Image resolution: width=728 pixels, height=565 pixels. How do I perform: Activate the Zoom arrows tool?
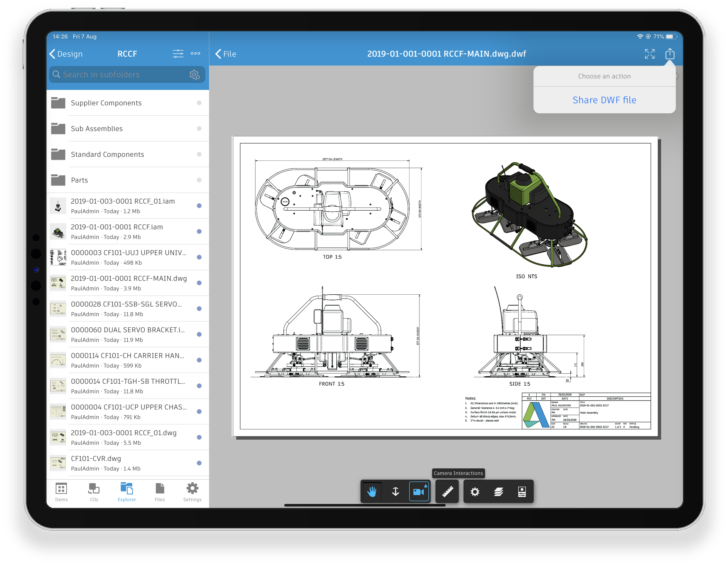(x=396, y=491)
